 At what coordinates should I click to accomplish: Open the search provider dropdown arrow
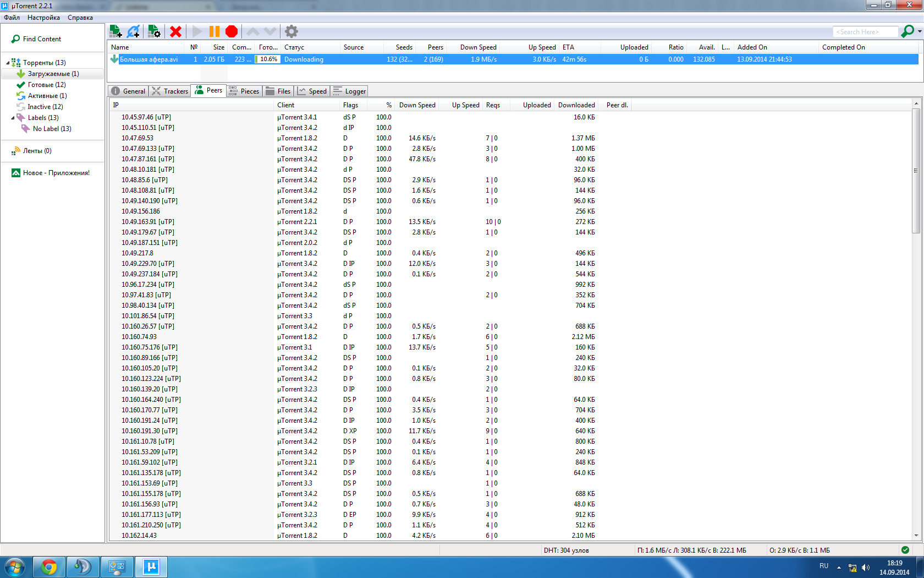pos(920,31)
